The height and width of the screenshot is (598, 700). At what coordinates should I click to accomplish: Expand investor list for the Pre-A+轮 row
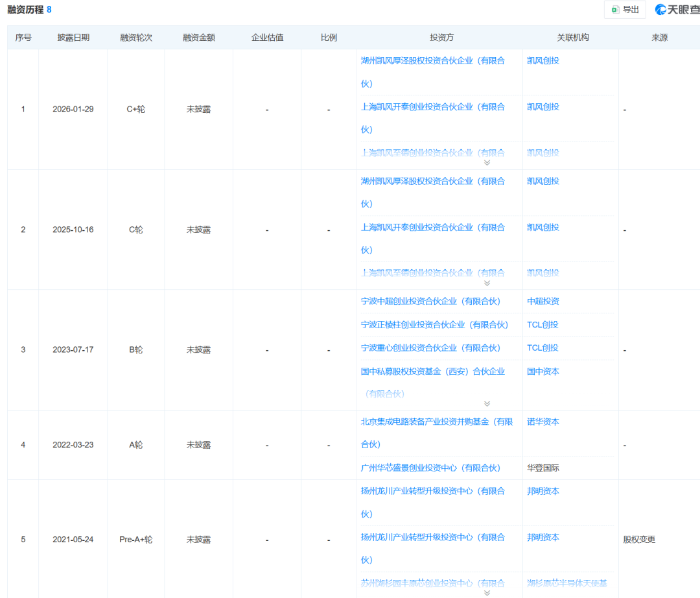tap(487, 592)
